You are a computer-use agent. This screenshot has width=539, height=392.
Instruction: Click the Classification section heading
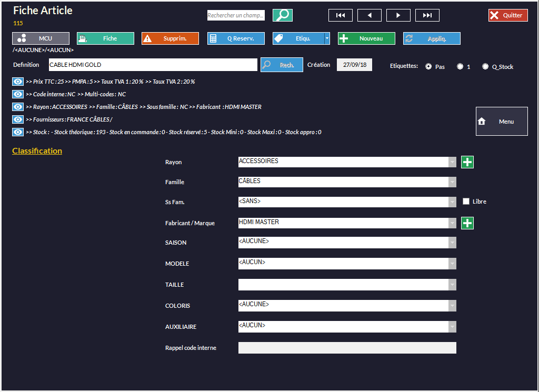tap(37, 151)
